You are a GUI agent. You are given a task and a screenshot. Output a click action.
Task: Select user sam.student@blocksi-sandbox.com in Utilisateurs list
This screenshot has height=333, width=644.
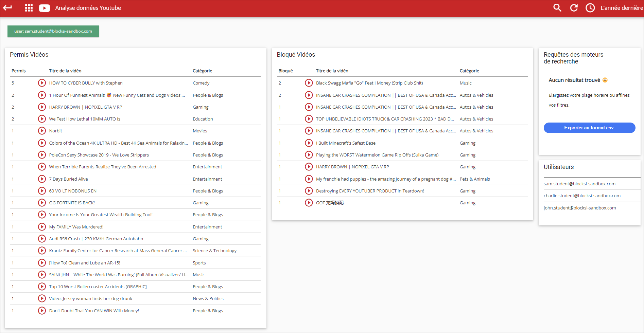click(579, 184)
